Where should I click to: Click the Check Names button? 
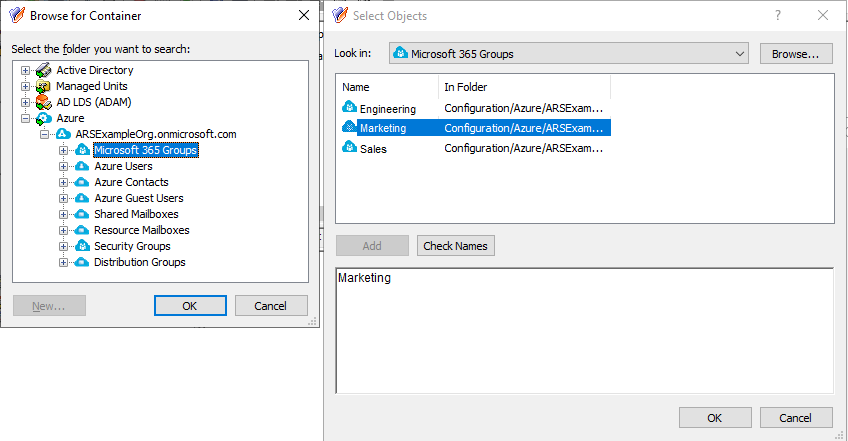(x=455, y=246)
